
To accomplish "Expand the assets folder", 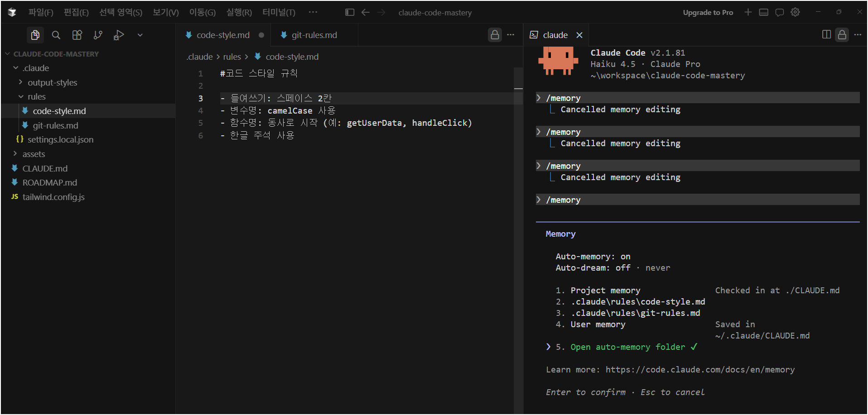I will coord(34,154).
